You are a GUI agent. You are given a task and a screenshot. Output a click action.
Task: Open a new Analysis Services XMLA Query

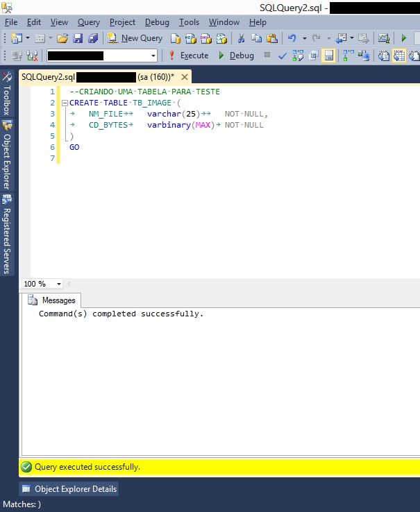coord(221,39)
